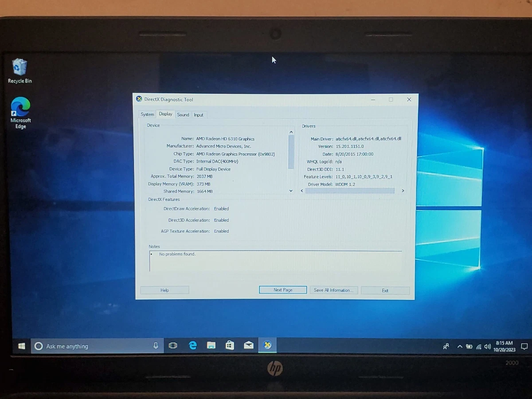Open the Windows Start menu
This screenshot has width=532, height=399.
click(21, 346)
